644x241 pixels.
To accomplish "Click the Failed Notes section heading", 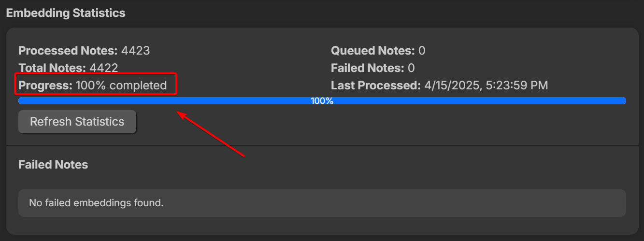I will click(x=53, y=165).
